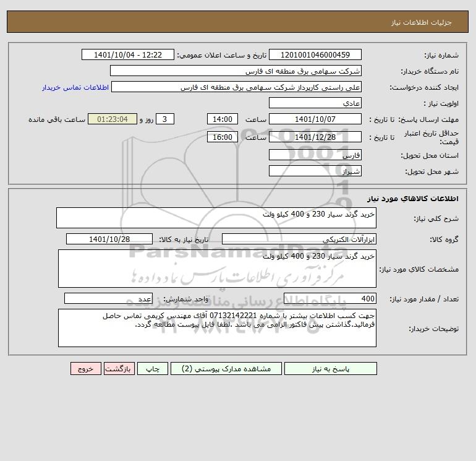Click the delivery city field شیراز
The height and width of the screenshot is (461, 476).
click(315, 171)
